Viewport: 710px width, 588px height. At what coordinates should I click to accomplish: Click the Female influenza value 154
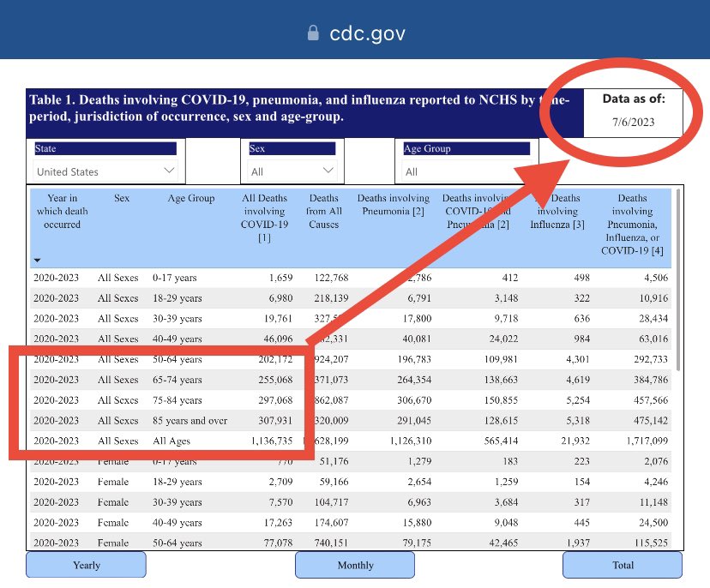click(582, 482)
